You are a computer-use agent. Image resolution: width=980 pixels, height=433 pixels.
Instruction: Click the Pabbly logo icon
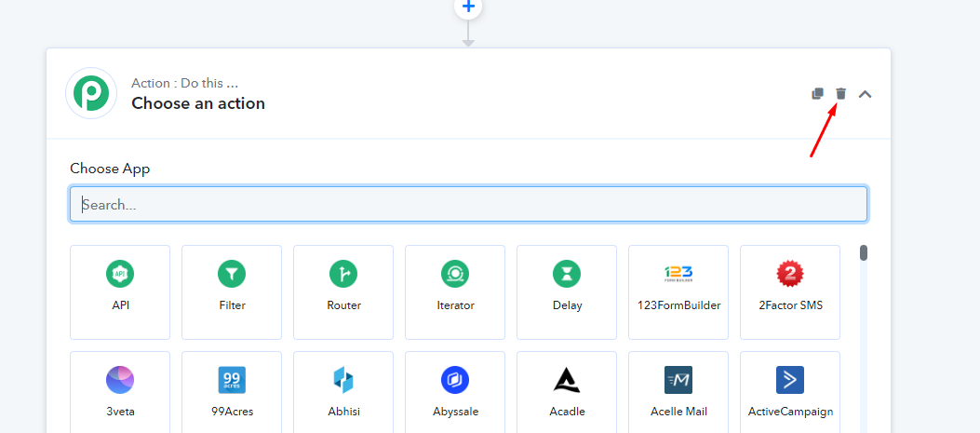[x=91, y=93]
